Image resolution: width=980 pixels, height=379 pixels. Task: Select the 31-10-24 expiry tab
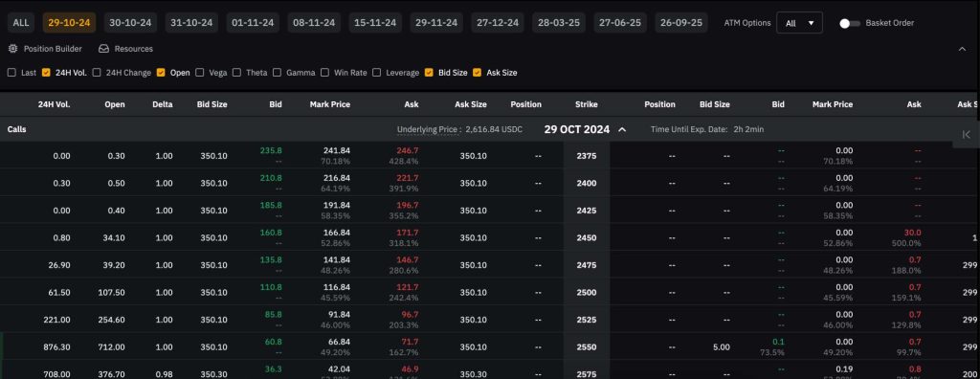point(191,23)
